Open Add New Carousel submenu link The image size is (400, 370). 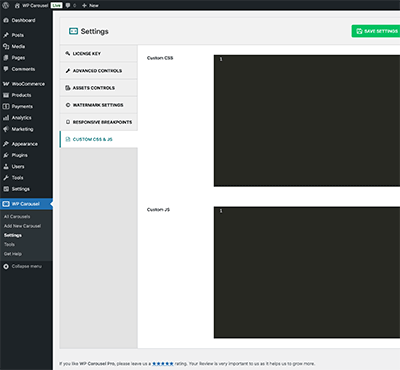pos(22,226)
